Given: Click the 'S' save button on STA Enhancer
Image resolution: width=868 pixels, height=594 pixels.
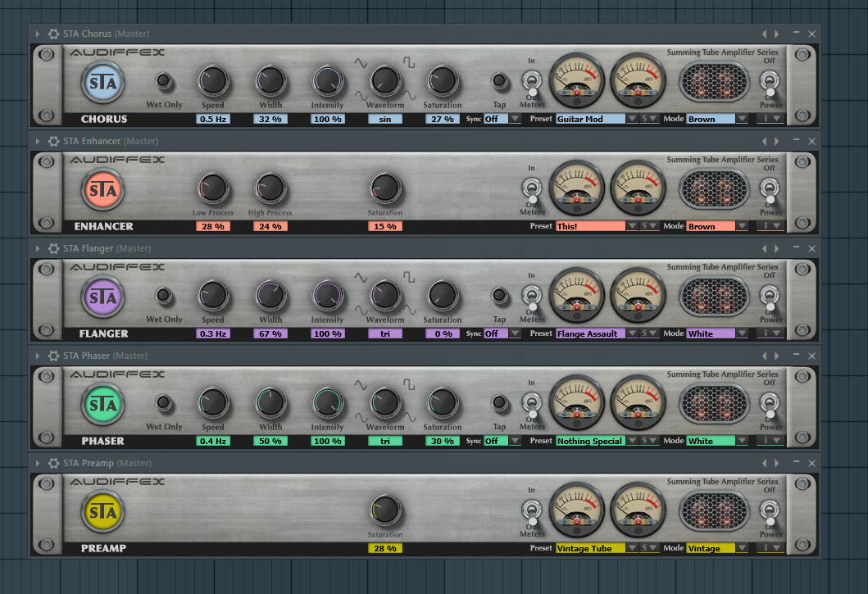Looking at the screenshot, I should (643, 225).
